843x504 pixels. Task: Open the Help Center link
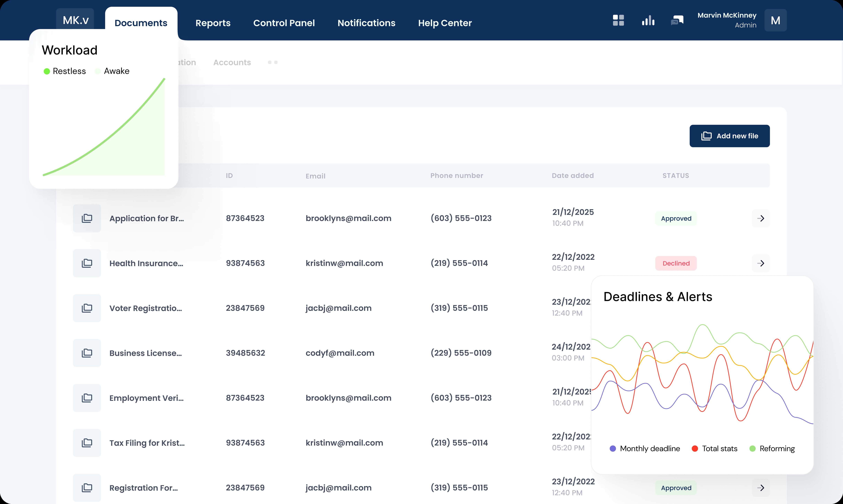(445, 23)
